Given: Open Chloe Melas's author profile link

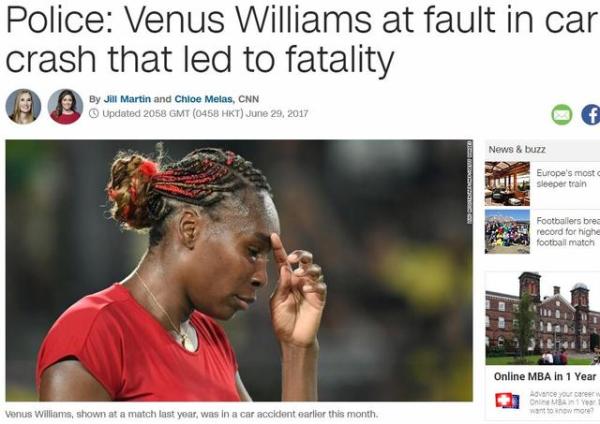Looking at the screenshot, I should [x=204, y=99].
